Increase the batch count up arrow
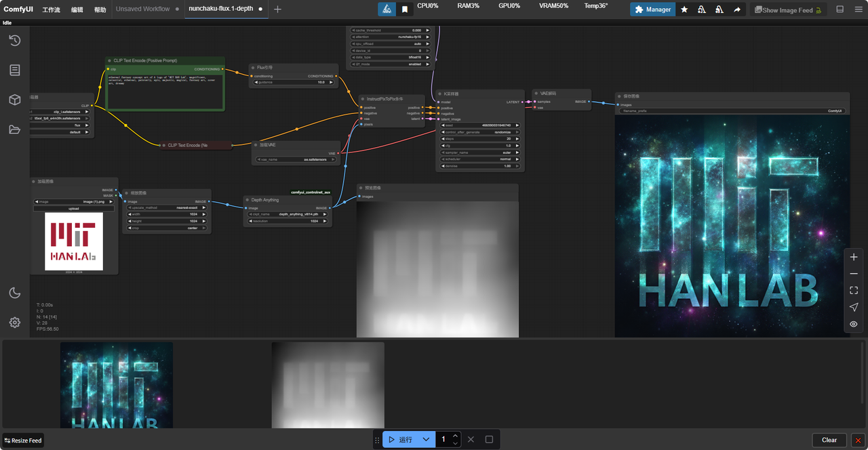Viewport: 868px width, 450px height. pos(455,436)
